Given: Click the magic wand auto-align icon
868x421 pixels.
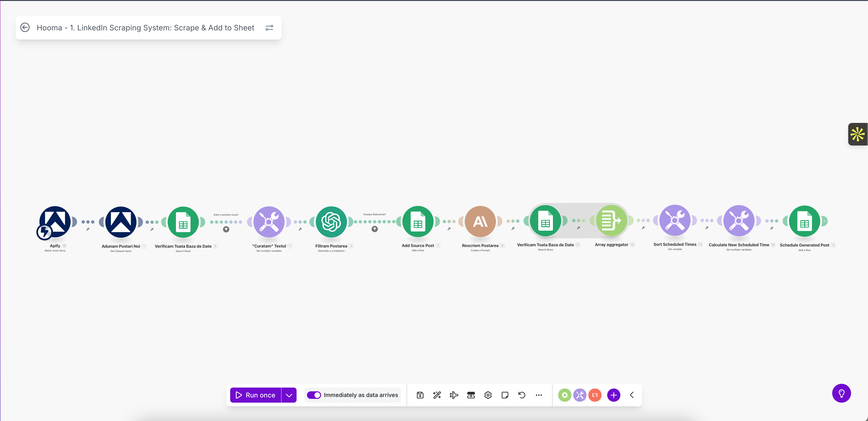Looking at the screenshot, I should (x=437, y=395).
